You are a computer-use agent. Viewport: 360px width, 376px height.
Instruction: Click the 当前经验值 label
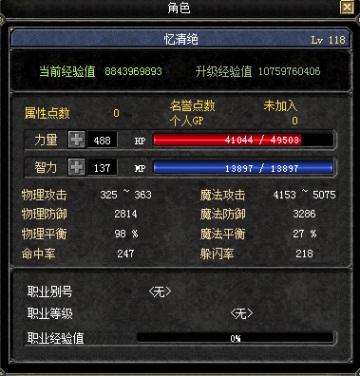coord(67,71)
